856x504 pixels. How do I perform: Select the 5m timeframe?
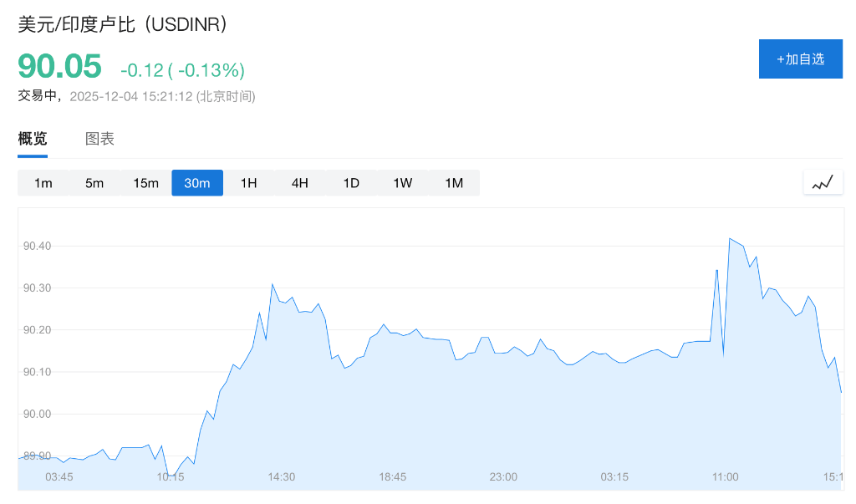coord(94,182)
